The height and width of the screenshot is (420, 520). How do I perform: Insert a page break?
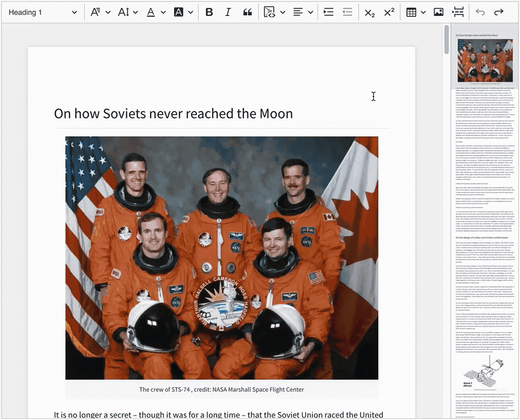457,13
